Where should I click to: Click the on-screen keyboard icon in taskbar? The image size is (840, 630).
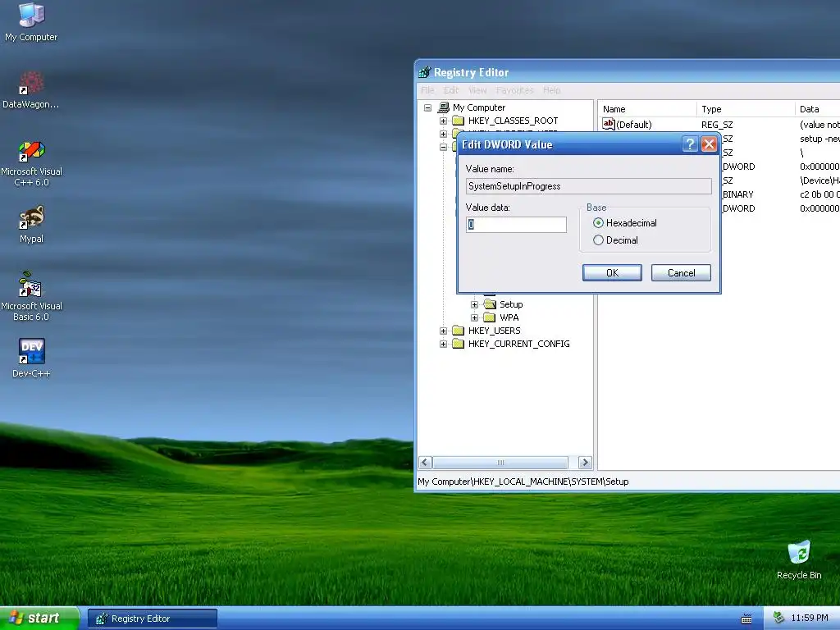point(746,619)
